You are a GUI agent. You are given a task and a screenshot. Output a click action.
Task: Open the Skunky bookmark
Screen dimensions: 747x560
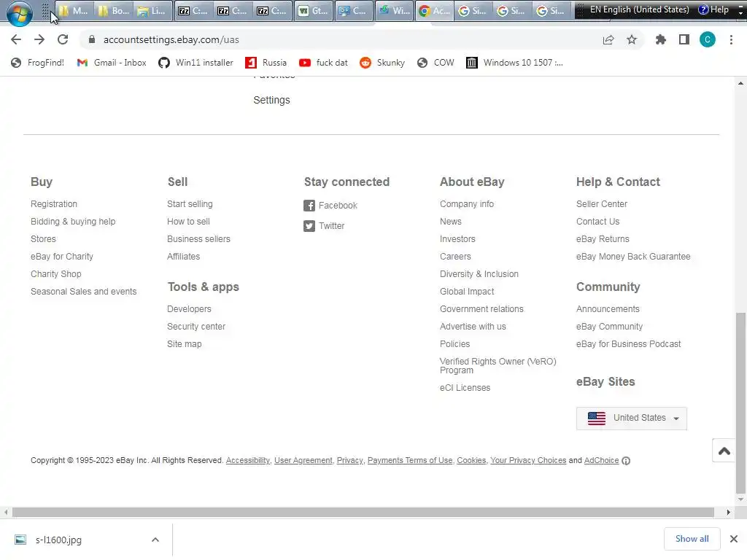pyautogui.click(x=382, y=63)
